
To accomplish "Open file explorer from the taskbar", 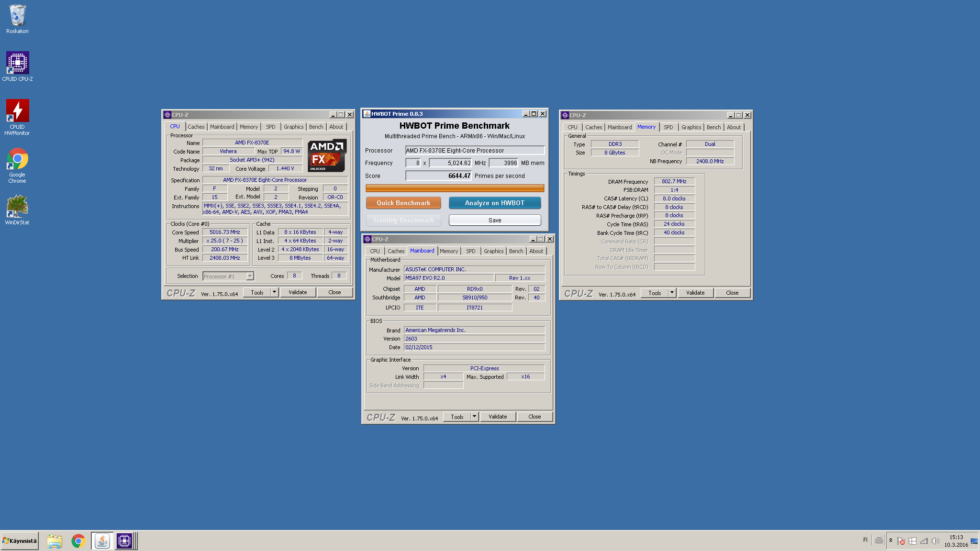I will (55, 541).
